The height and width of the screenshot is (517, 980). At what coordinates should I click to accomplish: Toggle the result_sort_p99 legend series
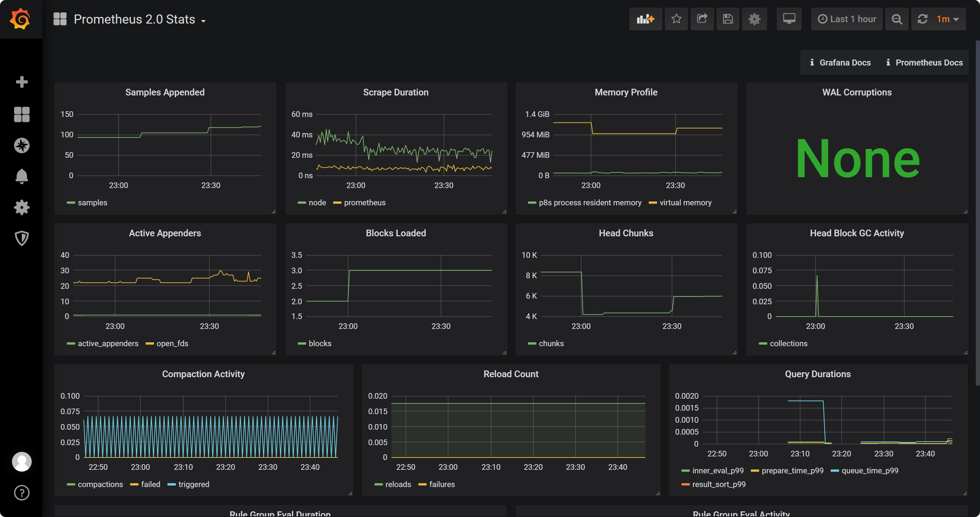[x=719, y=485]
